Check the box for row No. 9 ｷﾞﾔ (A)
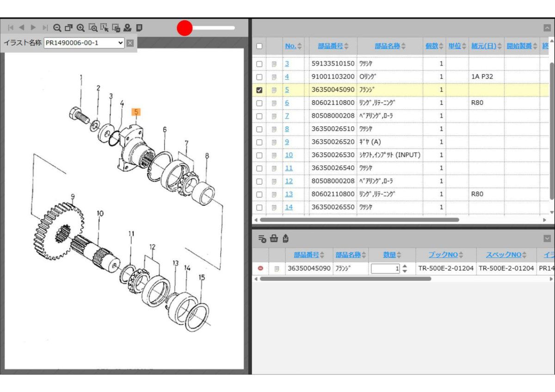Image resolution: width=555 pixels, height=392 pixels. (259, 142)
